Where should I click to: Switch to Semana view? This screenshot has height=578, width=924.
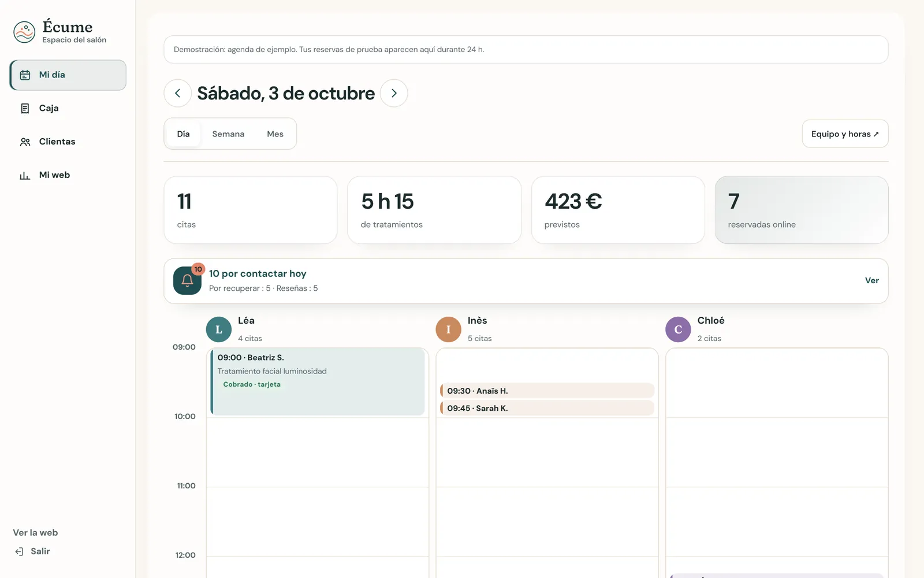click(228, 134)
